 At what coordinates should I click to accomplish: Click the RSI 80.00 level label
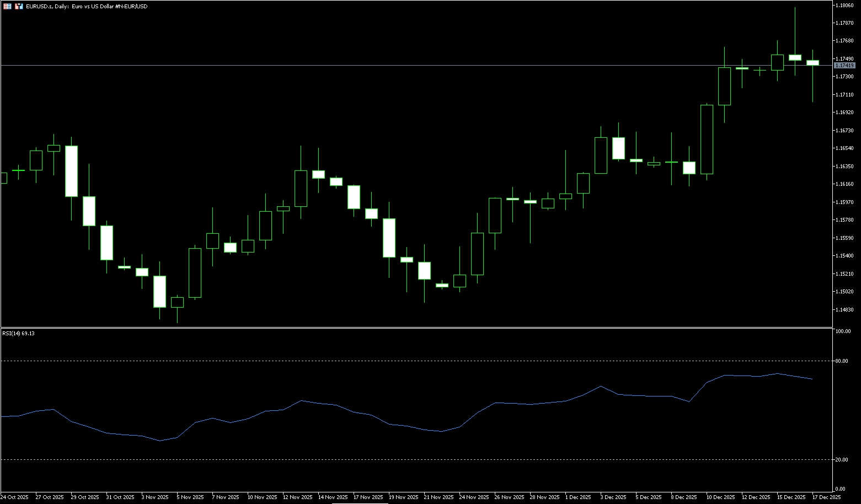coord(842,361)
